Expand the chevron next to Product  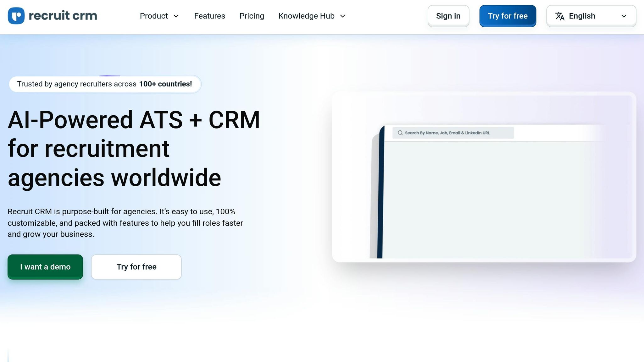pos(176,16)
